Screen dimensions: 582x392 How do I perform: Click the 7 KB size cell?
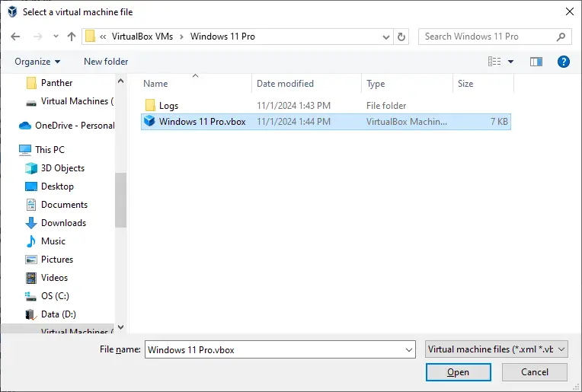point(499,122)
